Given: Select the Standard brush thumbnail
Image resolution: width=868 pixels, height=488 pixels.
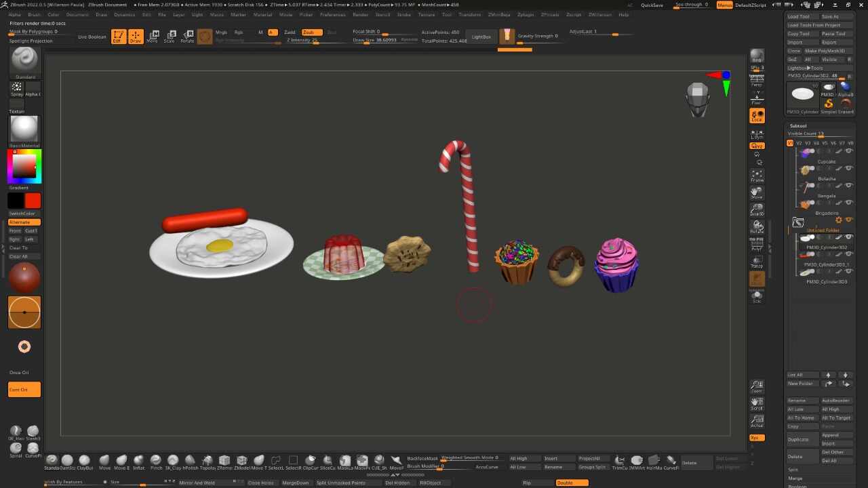Looking at the screenshot, I should (x=25, y=61).
